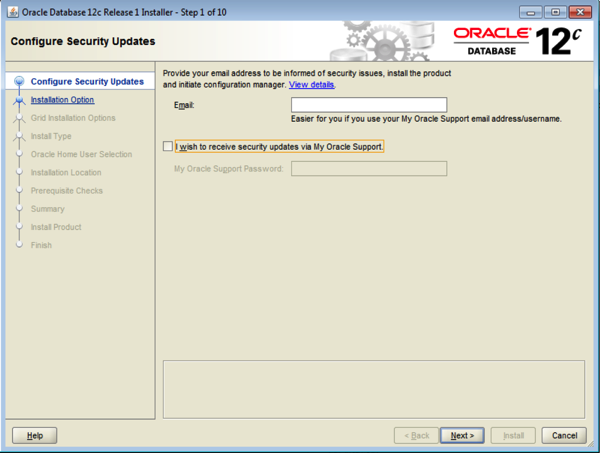
Task: Click the empty message area at bottom
Action: coord(374,389)
